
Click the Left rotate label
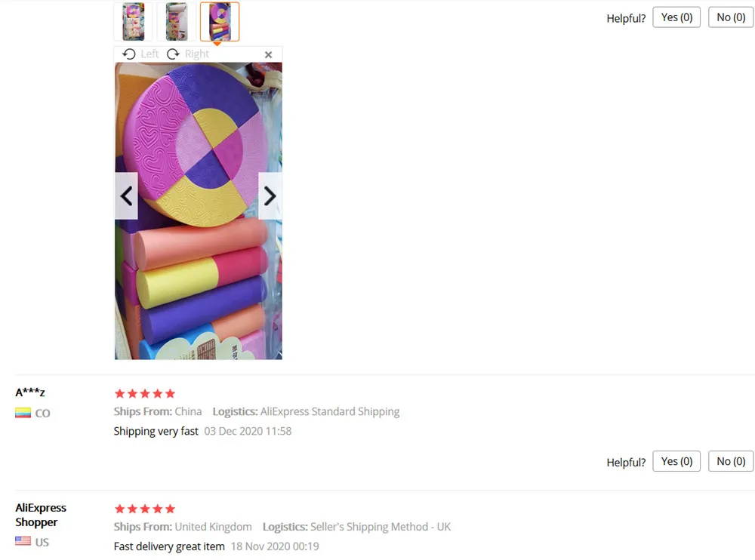click(149, 54)
